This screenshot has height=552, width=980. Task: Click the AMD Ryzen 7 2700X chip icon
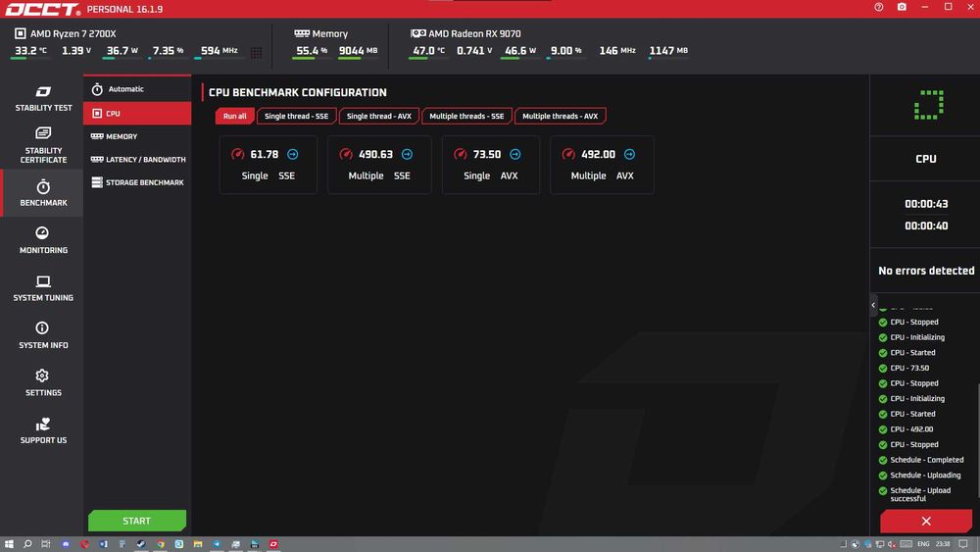(20, 33)
